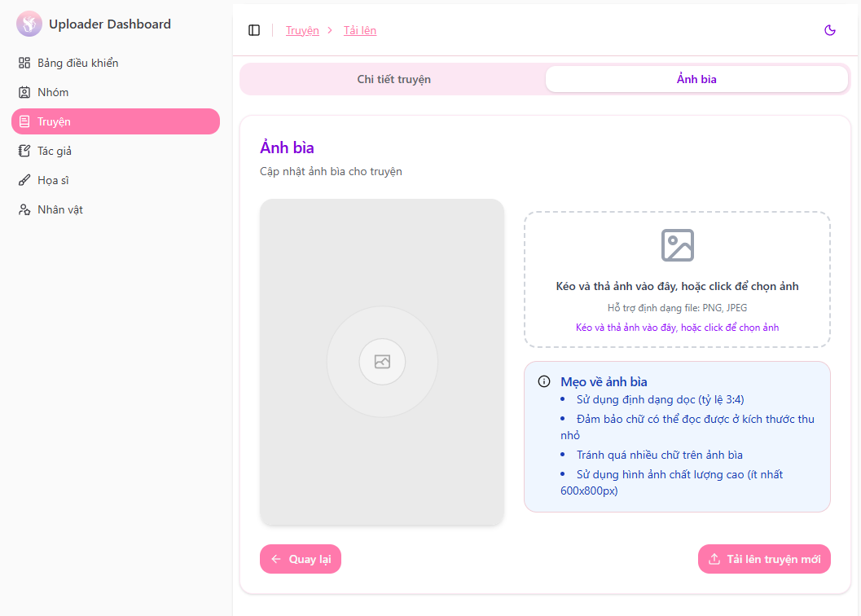Switch to the Chi tiết truyện tab
Screen dimensions: 861x616
(393, 79)
